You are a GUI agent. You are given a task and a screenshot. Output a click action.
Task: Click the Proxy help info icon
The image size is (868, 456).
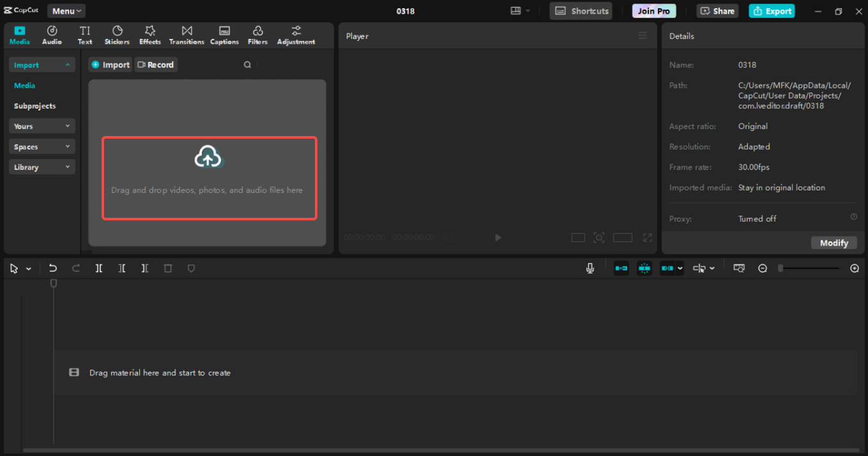coord(854,217)
